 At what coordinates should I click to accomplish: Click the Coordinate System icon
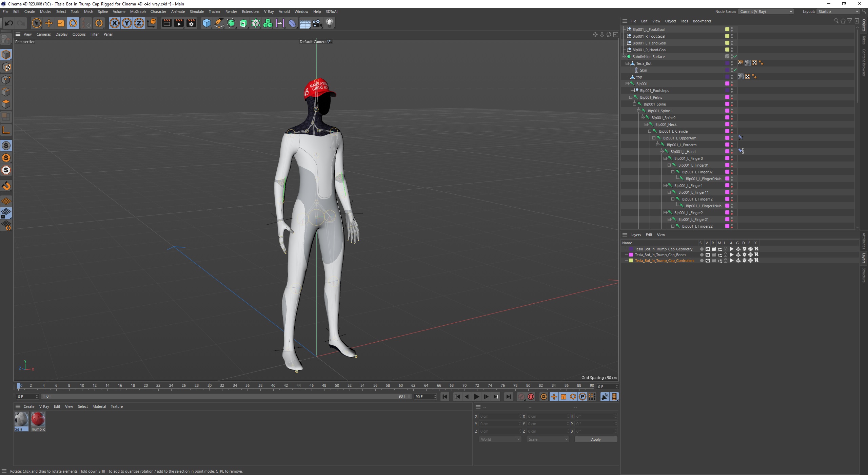[x=152, y=23]
